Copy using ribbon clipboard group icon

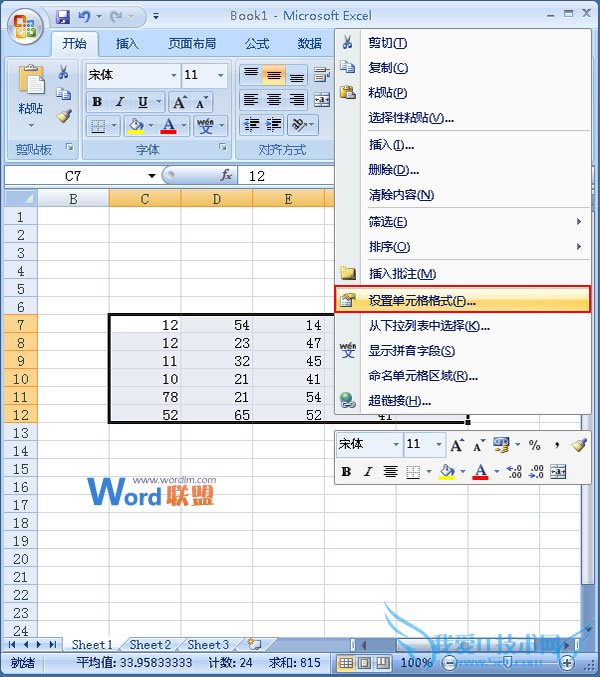click(x=63, y=94)
